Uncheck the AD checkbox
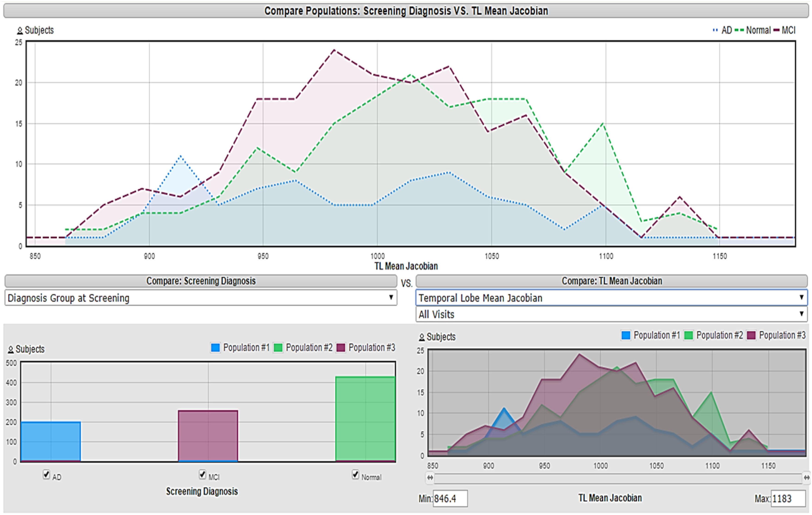This screenshot has width=812, height=515. click(46, 474)
